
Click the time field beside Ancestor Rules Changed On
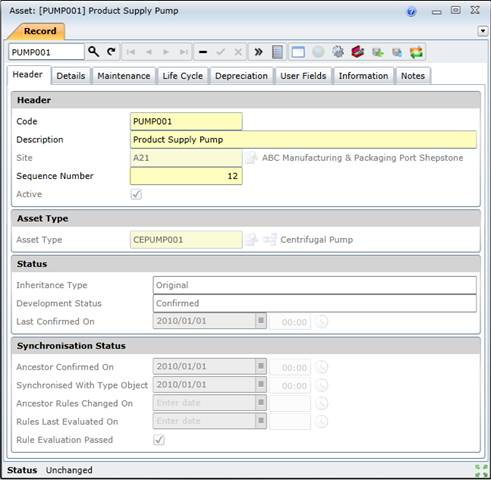point(290,403)
